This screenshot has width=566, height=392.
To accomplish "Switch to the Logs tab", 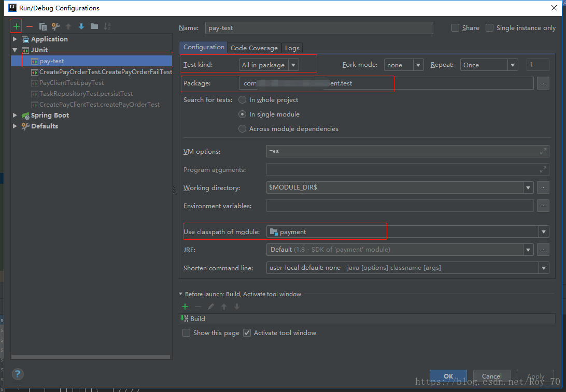I will pos(292,48).
